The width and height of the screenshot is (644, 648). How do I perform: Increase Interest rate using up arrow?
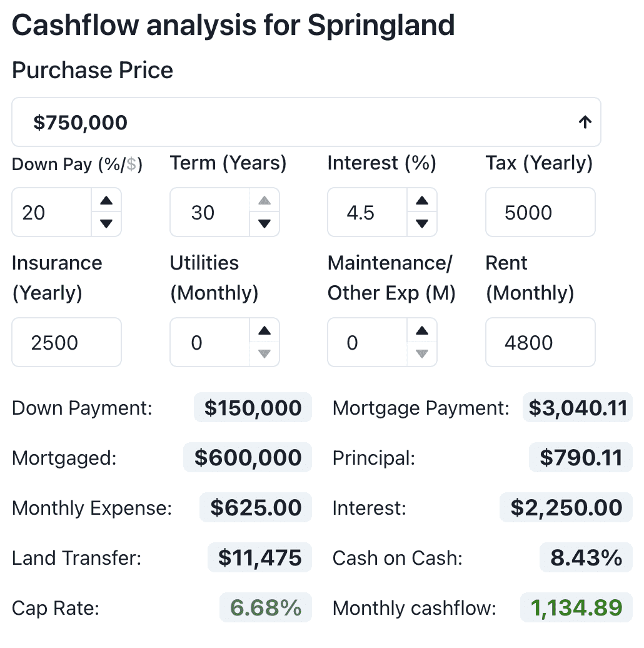point(422,201)
